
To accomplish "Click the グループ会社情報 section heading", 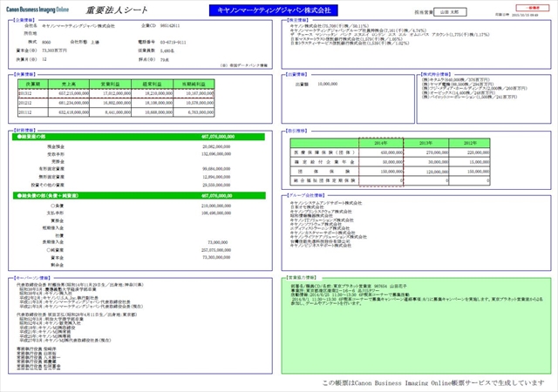I will click(x=306, y=195).
